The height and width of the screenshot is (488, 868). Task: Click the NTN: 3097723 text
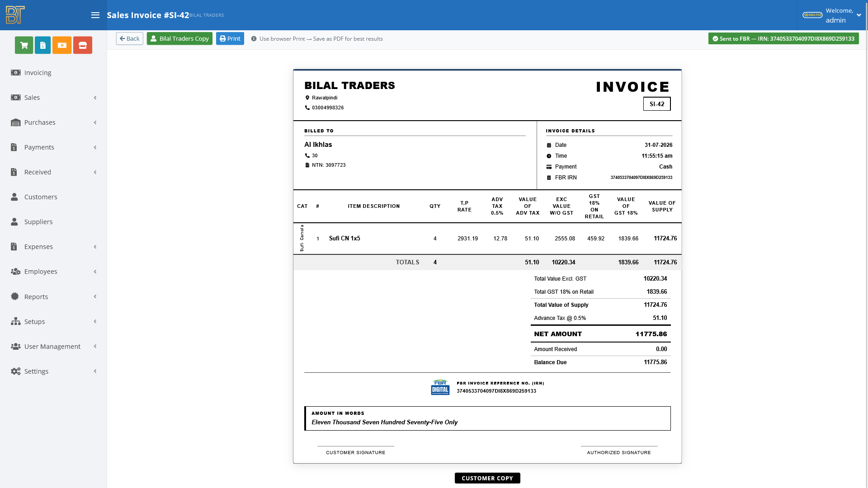coord(329,165)
